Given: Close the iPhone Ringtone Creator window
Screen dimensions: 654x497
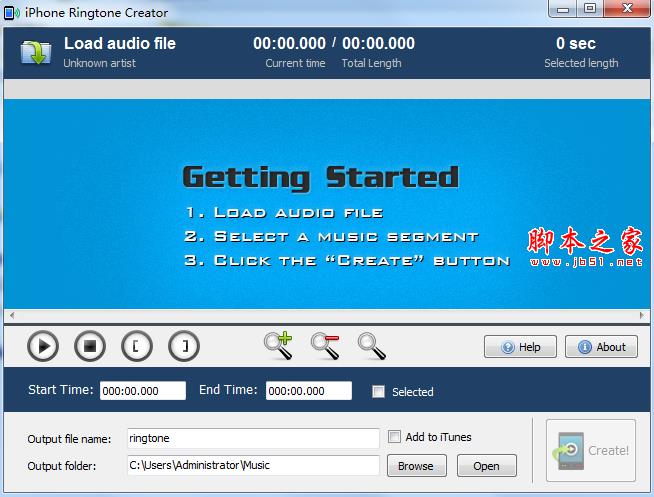Looking at the screenshot, I should point(627,9).
